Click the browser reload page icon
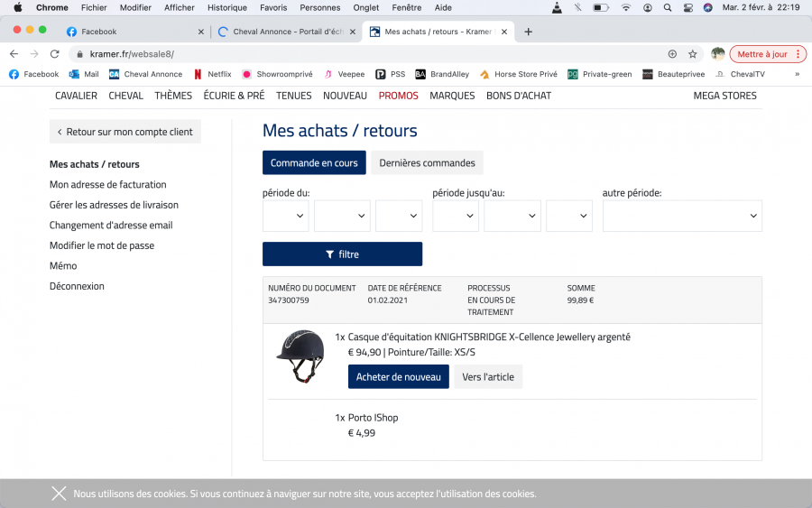Image resolution: width=812 pixels, height=508 pixels. click(x=54, y=54)
